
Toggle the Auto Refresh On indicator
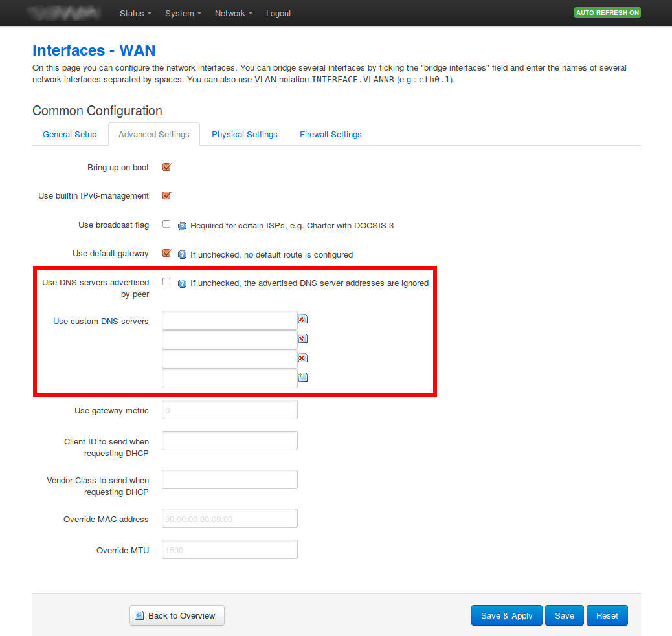pos(607,13)
